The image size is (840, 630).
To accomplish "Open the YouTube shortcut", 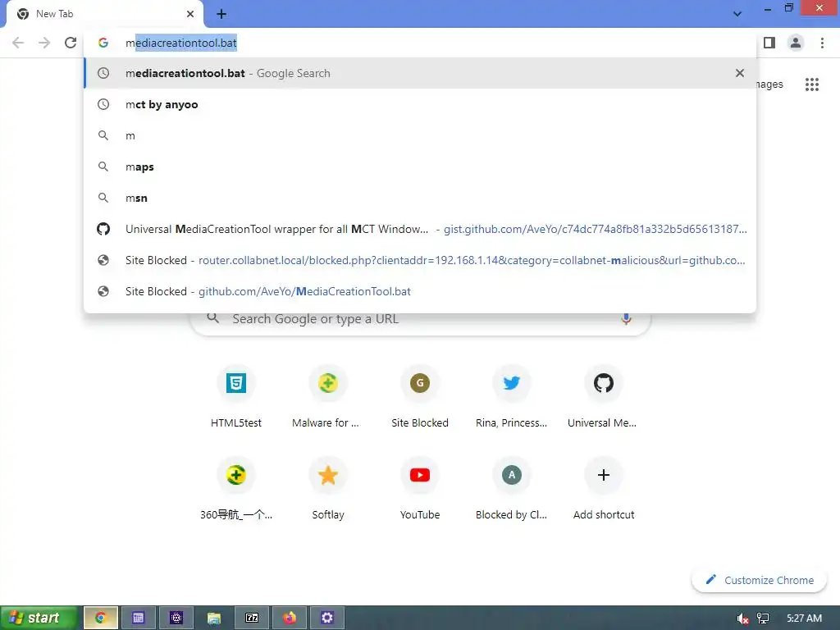I will tap(420, 489).
